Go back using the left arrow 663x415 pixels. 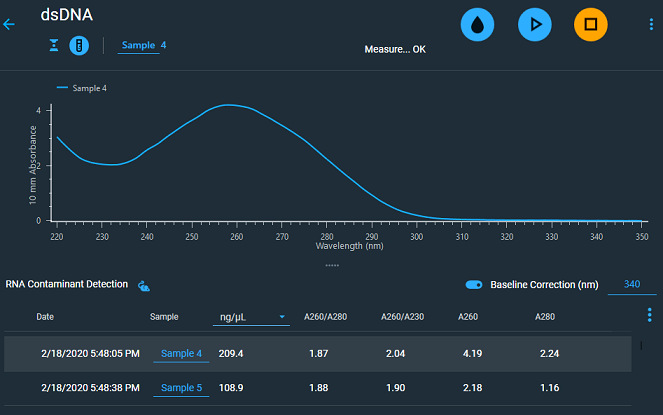[x=10, y=24]
